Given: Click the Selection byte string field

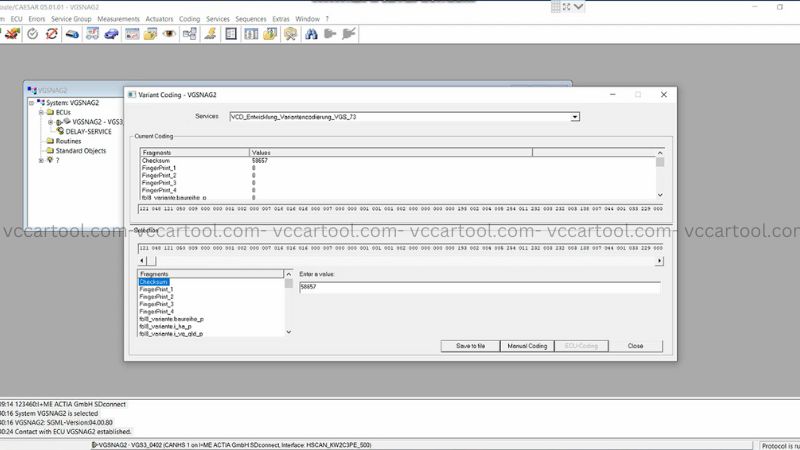Looking at the screenshot, I should point(401,248).
